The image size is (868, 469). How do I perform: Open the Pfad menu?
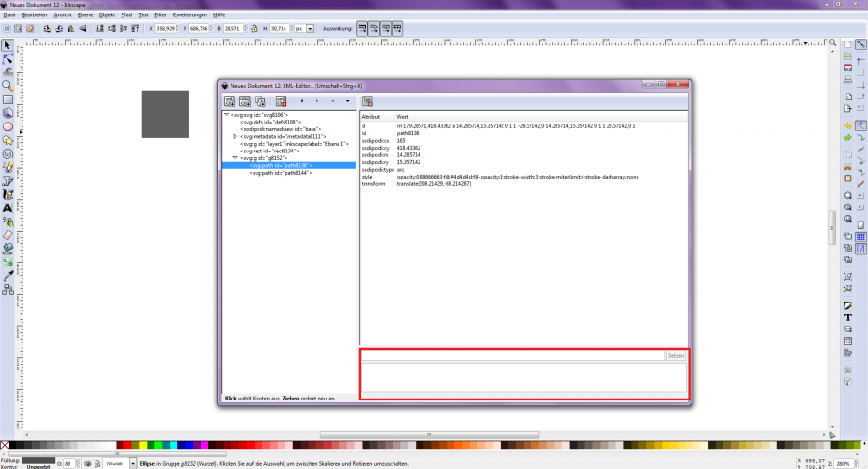coord(126,15)
